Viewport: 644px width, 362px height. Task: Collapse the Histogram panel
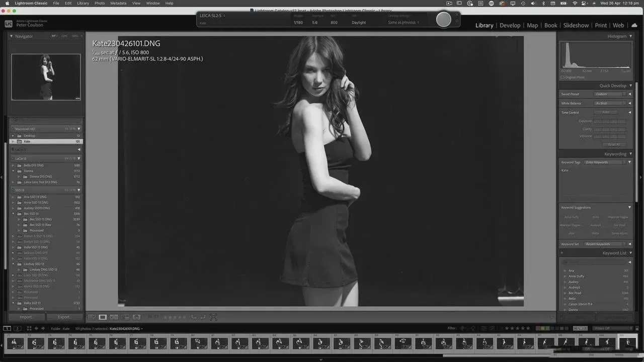tap(631, 36)
